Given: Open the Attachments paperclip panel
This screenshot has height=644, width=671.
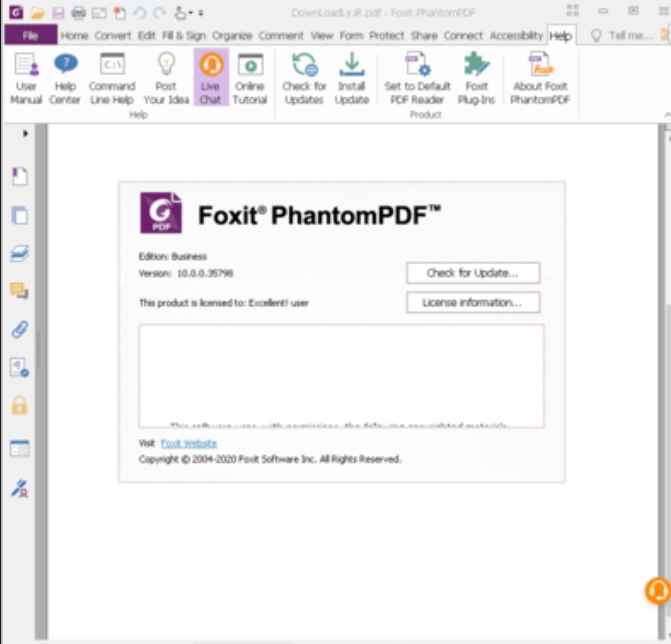Looking at the screenshot, I should 20,329.
